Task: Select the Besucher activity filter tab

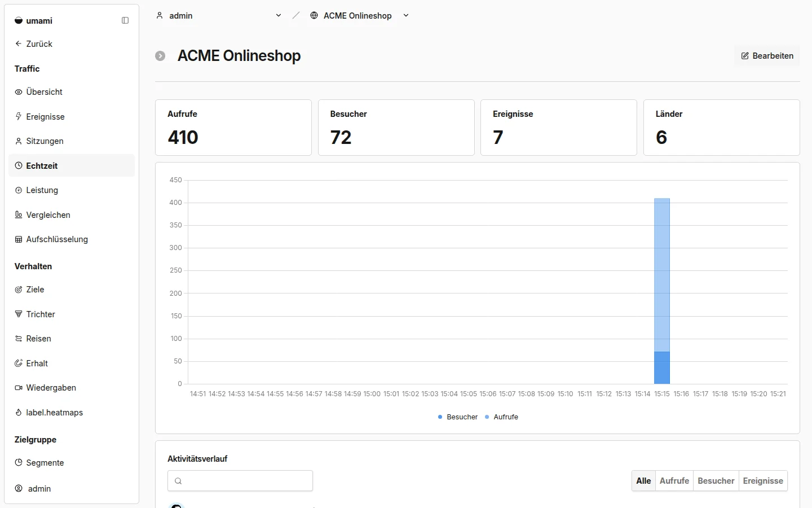Action: click(716, 481)
